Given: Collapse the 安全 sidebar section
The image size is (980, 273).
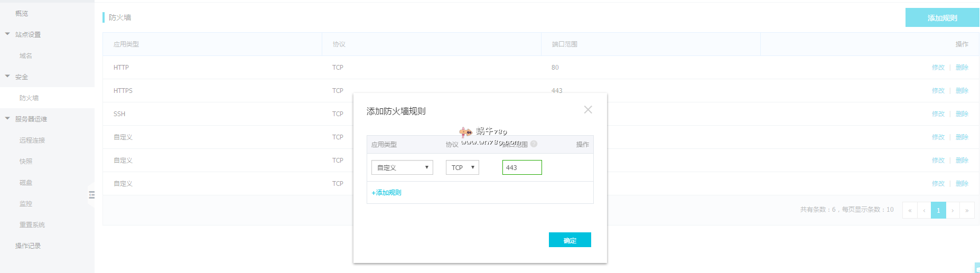Looking at the screenshot, I should (7, 77).
